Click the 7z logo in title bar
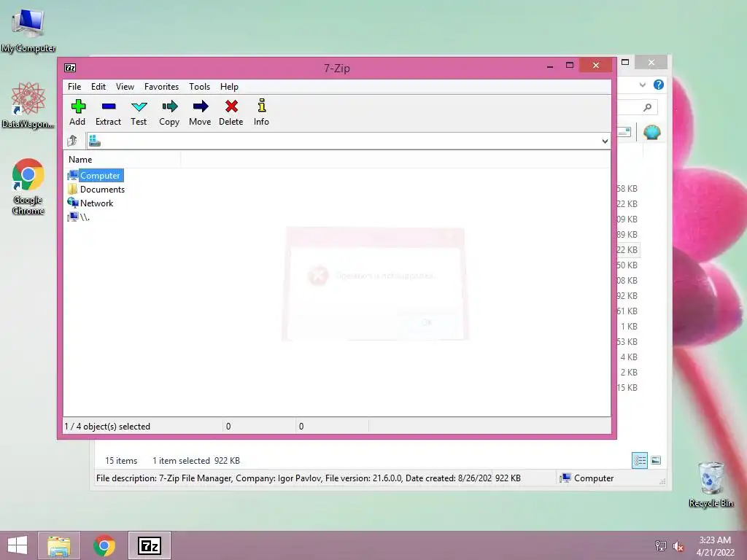The height and width of the screenshot is (560, 747). [x=70, y=68]
